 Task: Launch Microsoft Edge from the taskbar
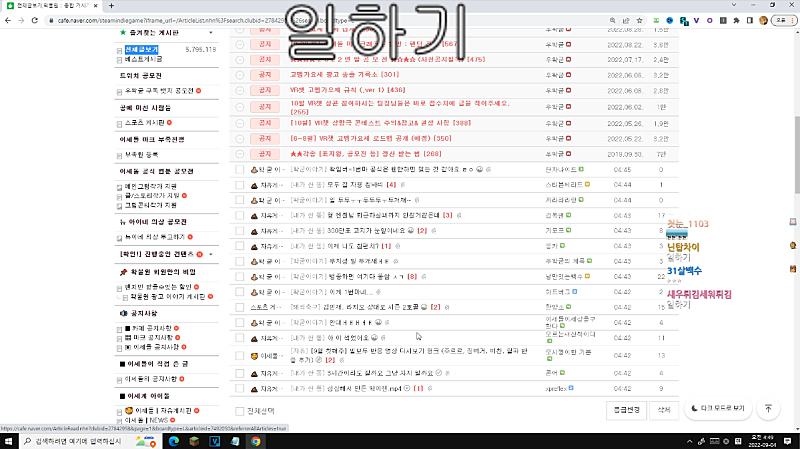(x=173, y=441)
